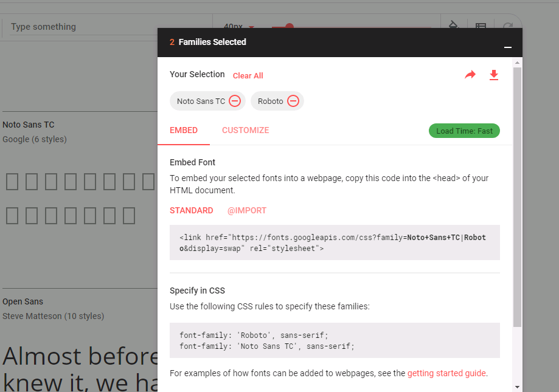Click scrollbar down arrow in drawer

click(x=517, y=387)
